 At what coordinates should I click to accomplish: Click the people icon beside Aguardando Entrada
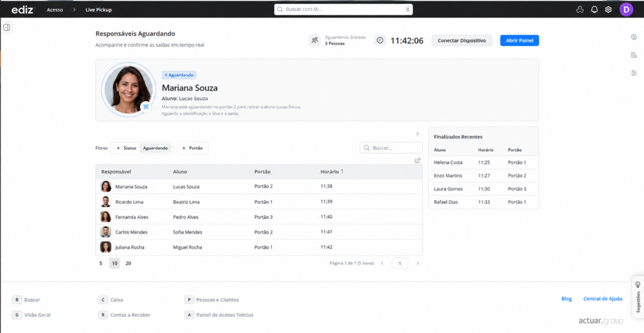tap(314, 40)
